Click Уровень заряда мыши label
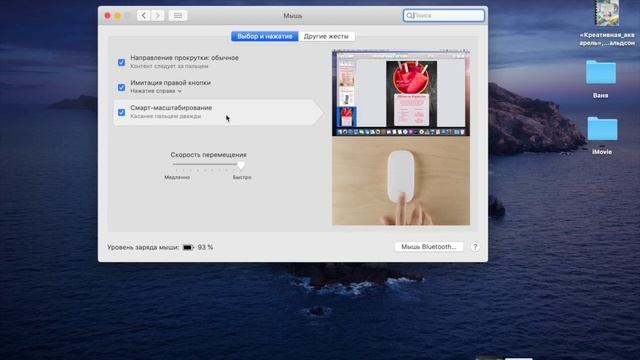The image size is (640, 360). [143, 247]
